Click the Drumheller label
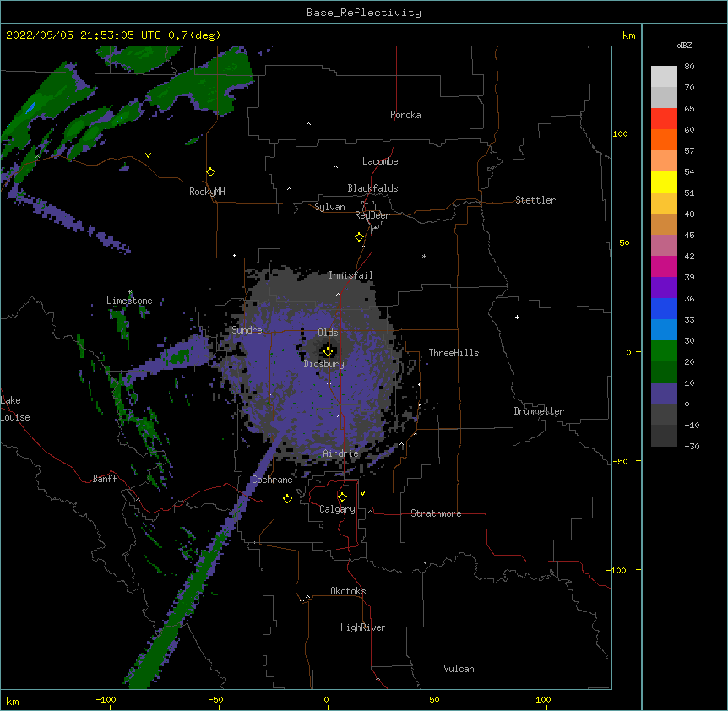Viewport: 728px width, 711px height. point(539,411)
